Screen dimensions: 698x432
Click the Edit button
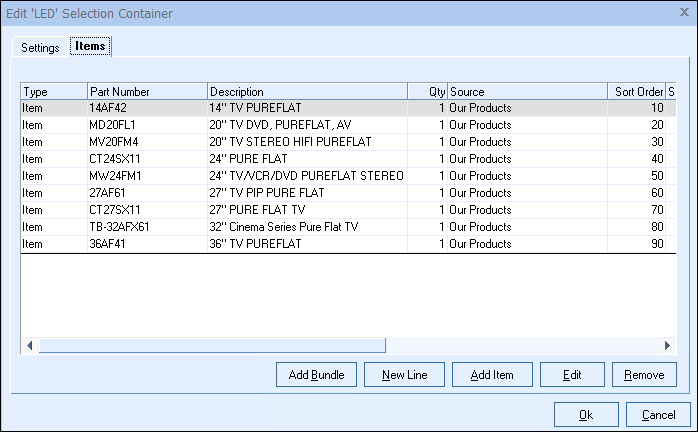click(x=572, y=375)
